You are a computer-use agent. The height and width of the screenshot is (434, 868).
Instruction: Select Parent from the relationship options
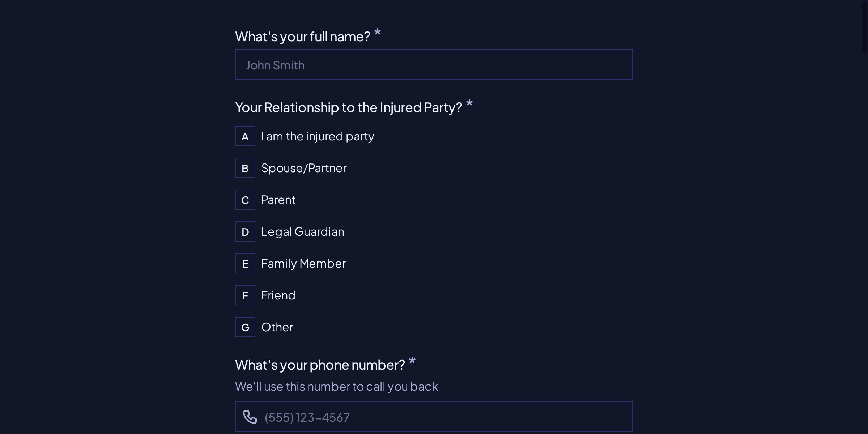tap(278, 200)
